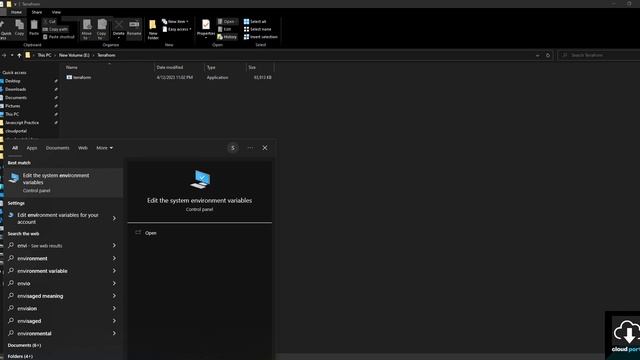Click the large computer icon in preview
Image resolution: width=640 pixels, height=360 pixels.
tap(200, 180)
